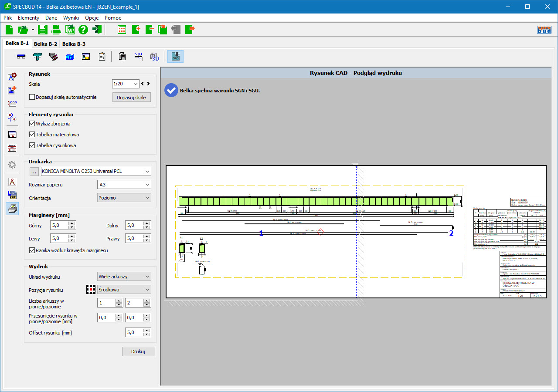Click the save file icon in toolbar
558x392 pixels.
pyautogui.click(x=42, y=30)
